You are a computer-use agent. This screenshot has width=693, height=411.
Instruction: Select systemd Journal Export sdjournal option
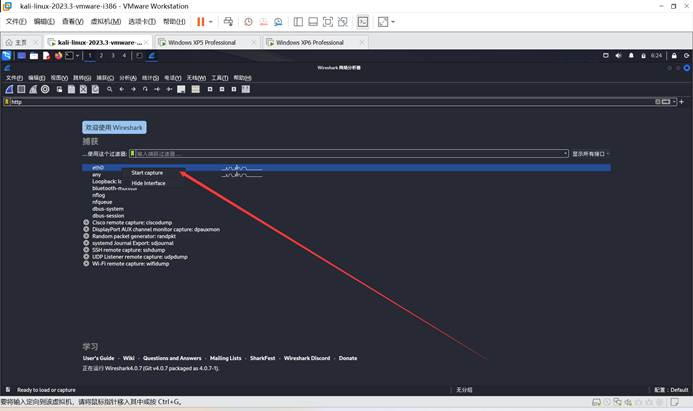pyautogui.click(x=86, y=243)
